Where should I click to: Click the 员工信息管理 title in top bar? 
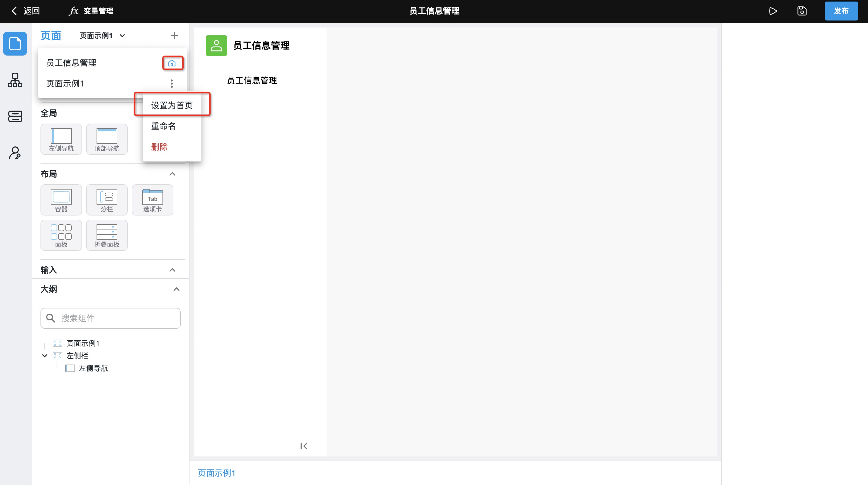[x=434, y=11]
